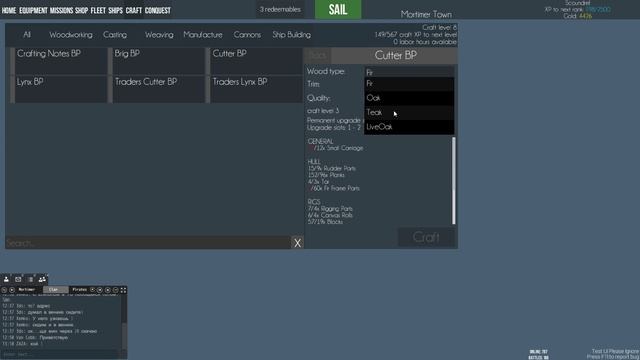Select the Traders Cutter BP blueprint
640x360 pixels.
[x=157, y=89]
